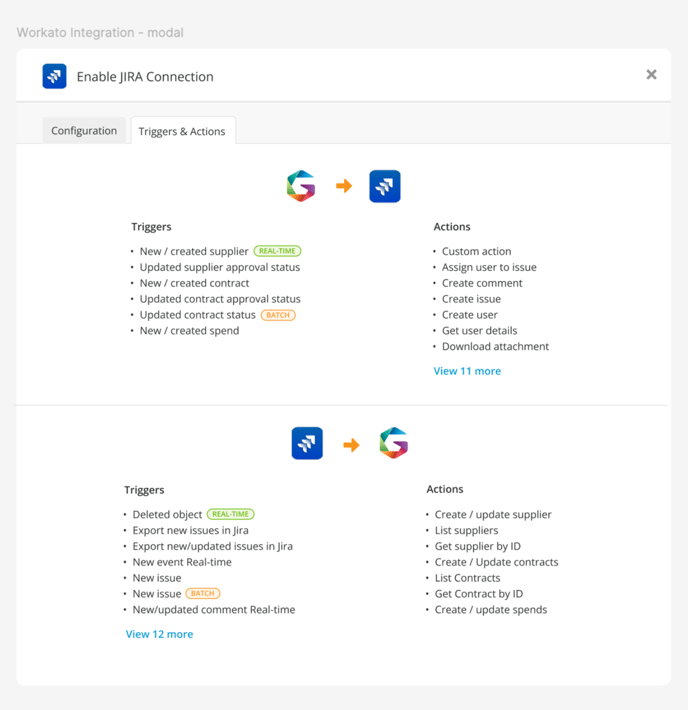688x710 pixels.
Task: Click the top section Triggers heading
Action: pos(151,226)
